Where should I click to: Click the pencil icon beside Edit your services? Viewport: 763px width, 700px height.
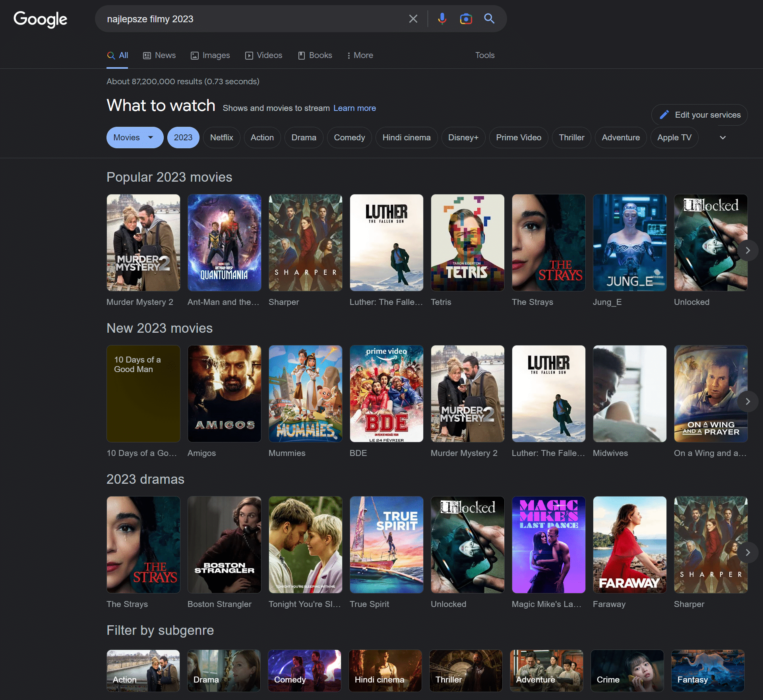point(664,115)
